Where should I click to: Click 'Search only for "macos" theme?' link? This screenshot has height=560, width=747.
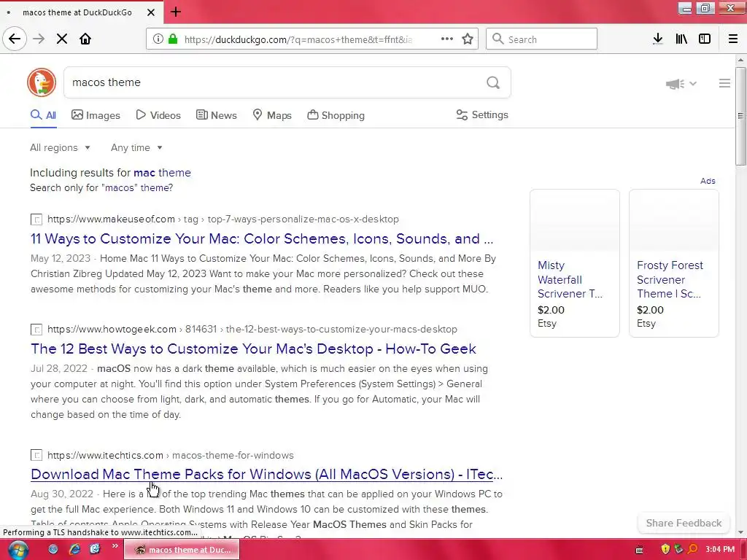[x=101, y=187]
